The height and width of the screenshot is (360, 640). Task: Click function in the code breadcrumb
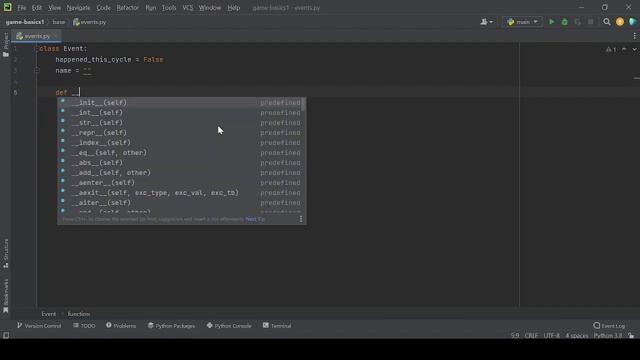click(x=79, y=314)
